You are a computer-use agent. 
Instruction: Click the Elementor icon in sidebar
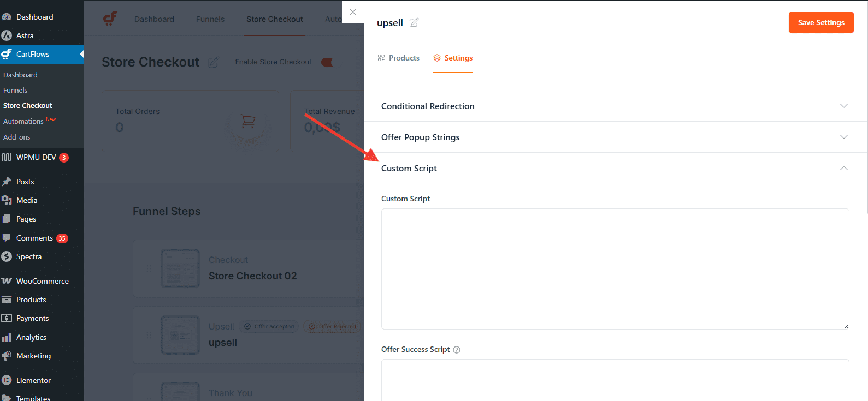(7, 380)
